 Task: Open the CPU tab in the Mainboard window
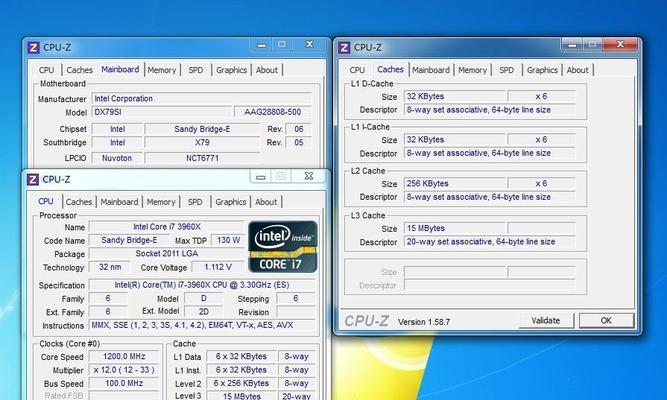pos(46,70)
